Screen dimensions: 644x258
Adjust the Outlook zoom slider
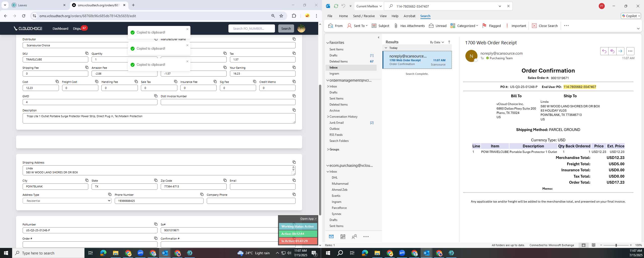616,245
